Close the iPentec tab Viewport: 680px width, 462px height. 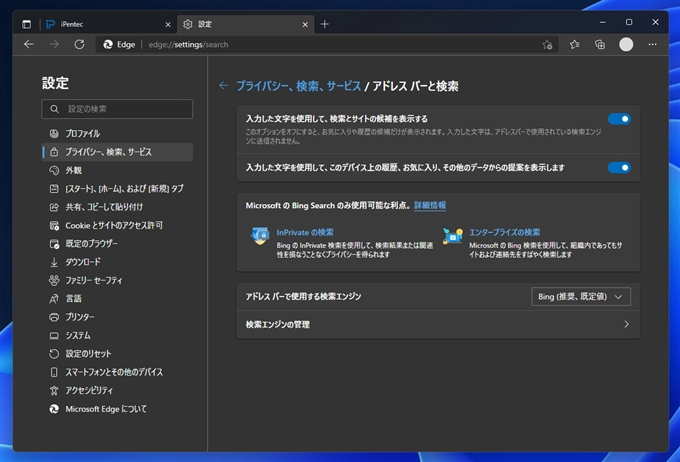168,25
